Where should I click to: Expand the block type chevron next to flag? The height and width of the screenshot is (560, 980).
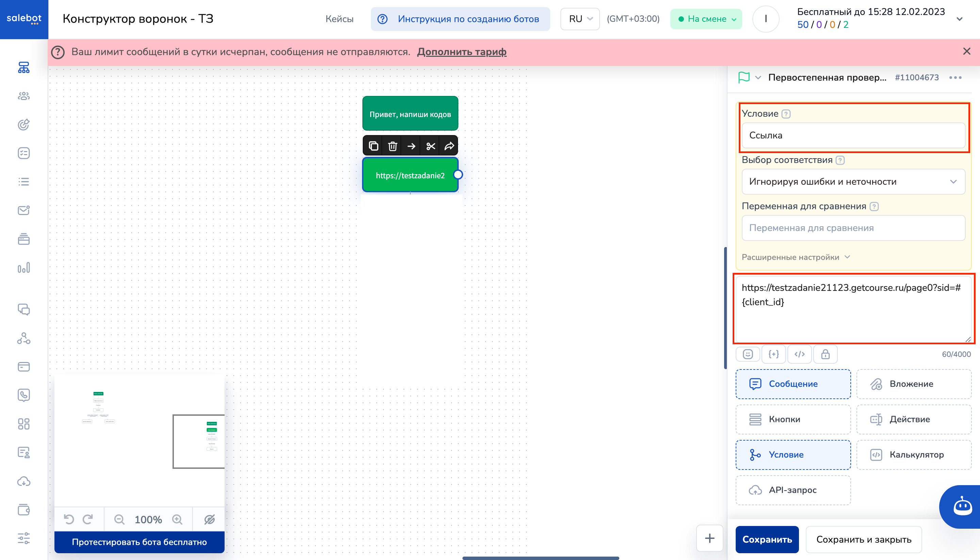pyautogui.click(x=758, y=78)
